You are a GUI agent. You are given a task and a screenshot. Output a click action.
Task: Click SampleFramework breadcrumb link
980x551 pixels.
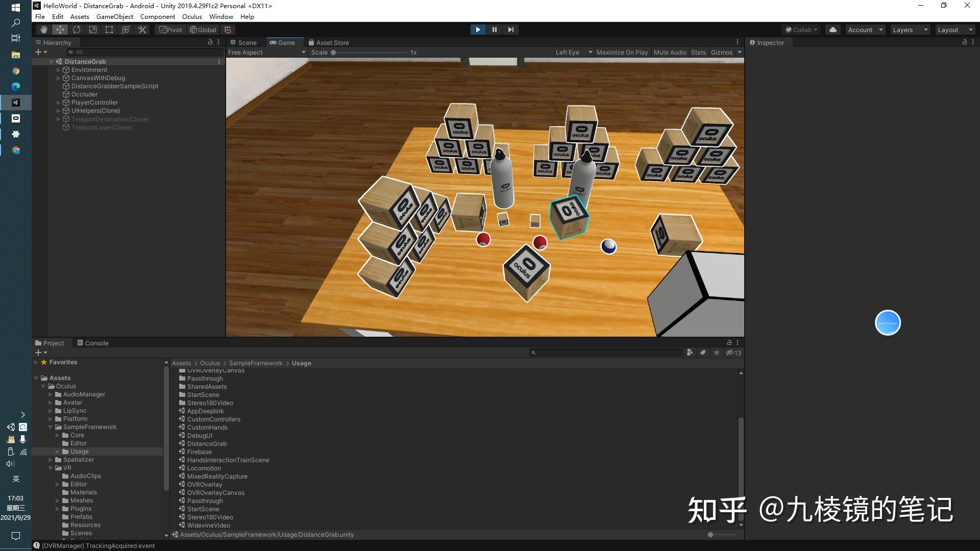[x=255, y=363]
